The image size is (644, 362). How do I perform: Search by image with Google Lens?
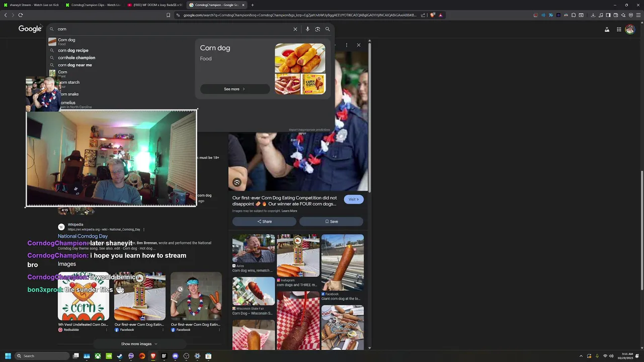click(x=317, y=29)
